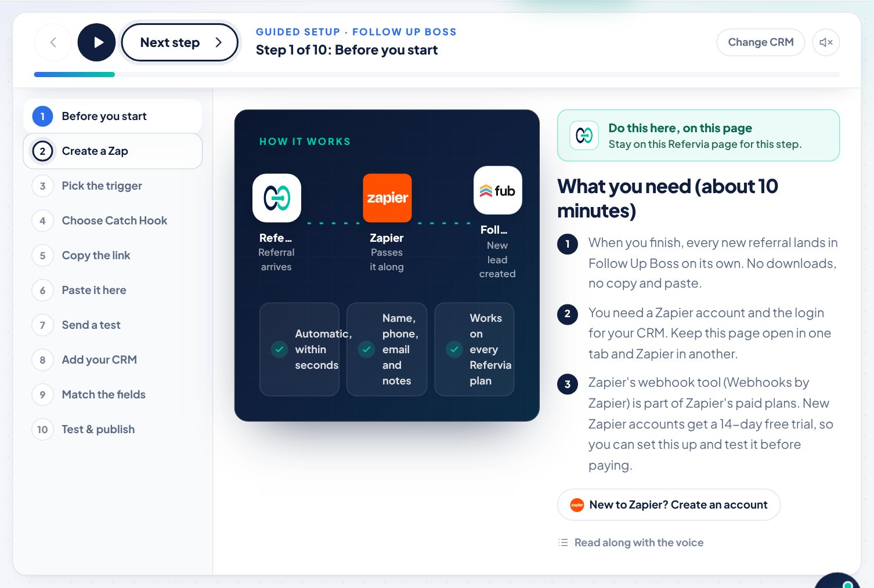The width and height of the screenshot is (874, 588).
Task: Click small Zapier icon in account link
Action: [577, 505]
